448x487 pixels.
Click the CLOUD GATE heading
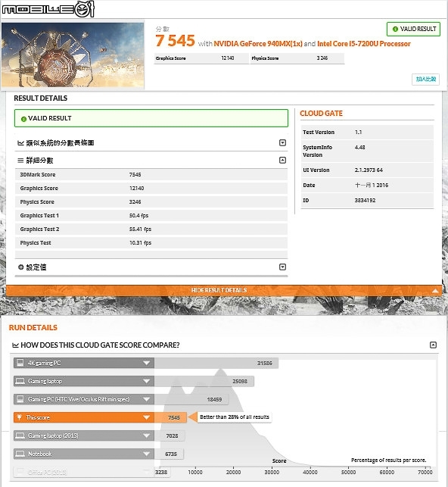321,114
